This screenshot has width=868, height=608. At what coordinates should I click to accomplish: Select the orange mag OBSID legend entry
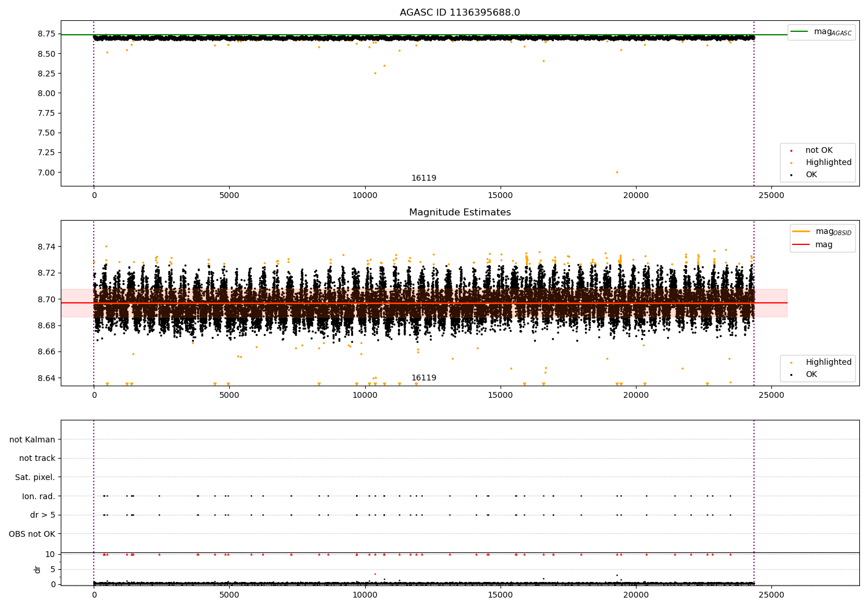(x=822, y=232)
